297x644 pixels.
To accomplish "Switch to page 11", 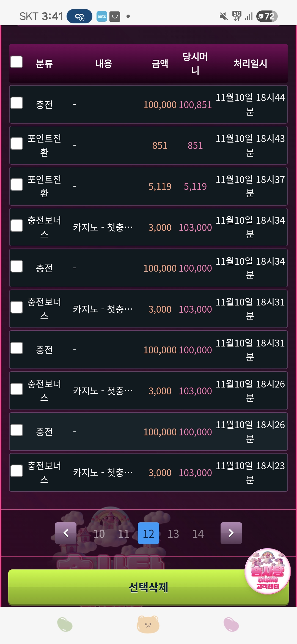I will pos(124,534).
